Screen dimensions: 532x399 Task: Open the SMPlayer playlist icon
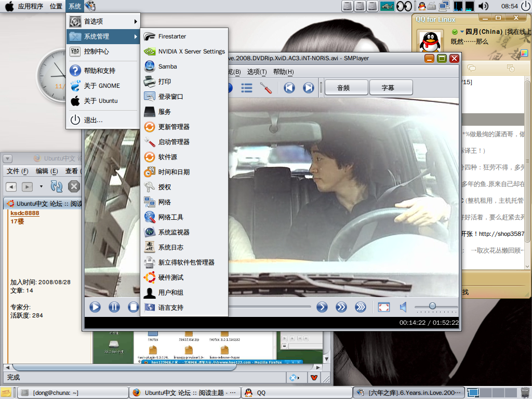tap(247, 88)
